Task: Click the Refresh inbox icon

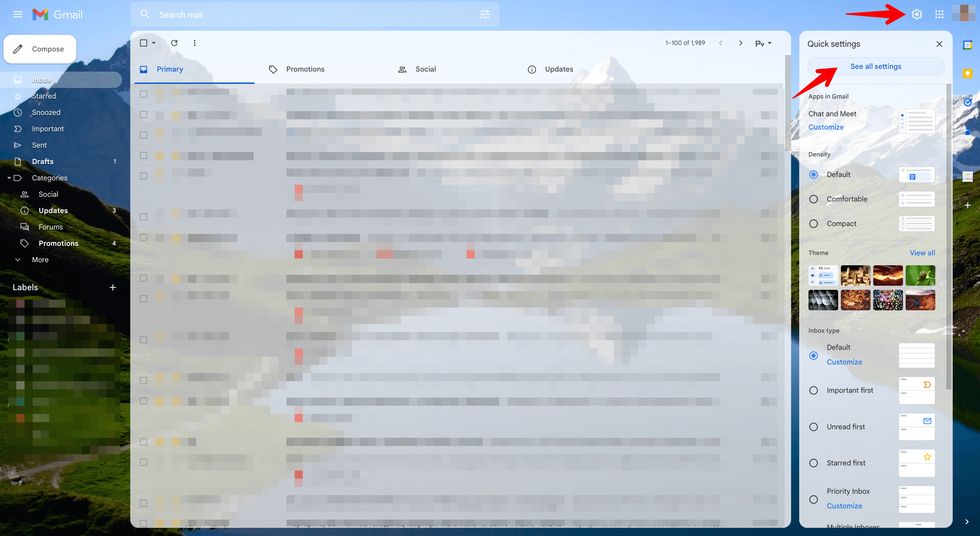Action: click(x=174, y=43)
